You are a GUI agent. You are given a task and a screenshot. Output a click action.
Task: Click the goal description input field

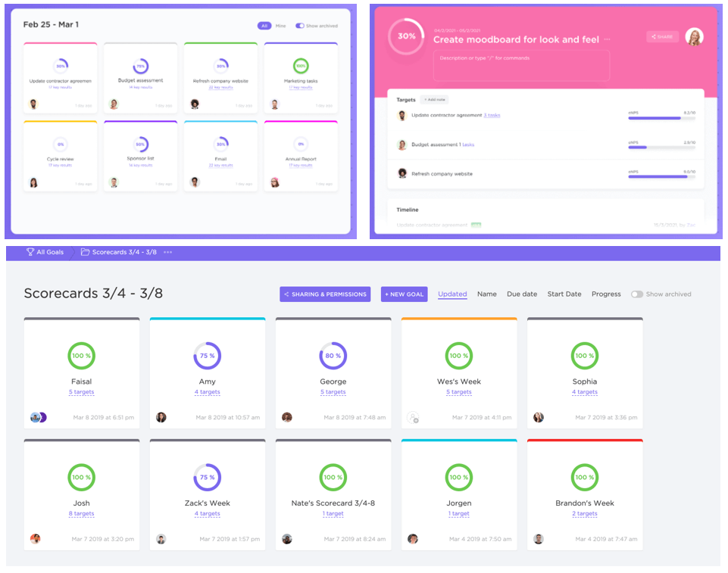521,65
